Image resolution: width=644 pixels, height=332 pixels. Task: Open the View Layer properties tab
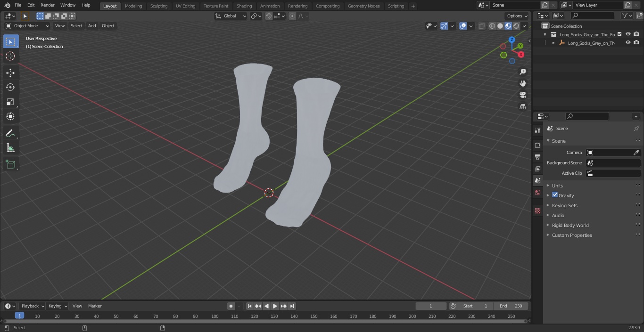click(x=537, y=169)
